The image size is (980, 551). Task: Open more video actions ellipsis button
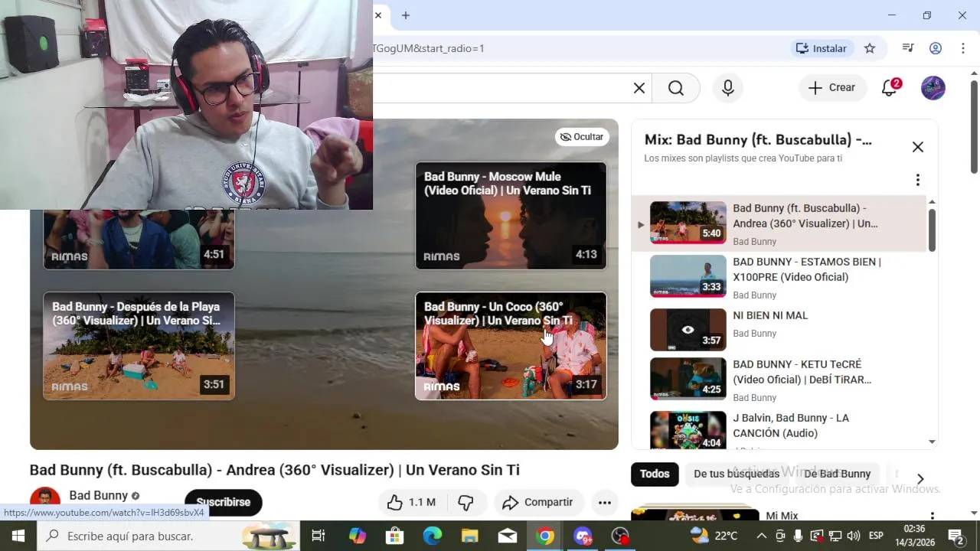pos(605,502)
